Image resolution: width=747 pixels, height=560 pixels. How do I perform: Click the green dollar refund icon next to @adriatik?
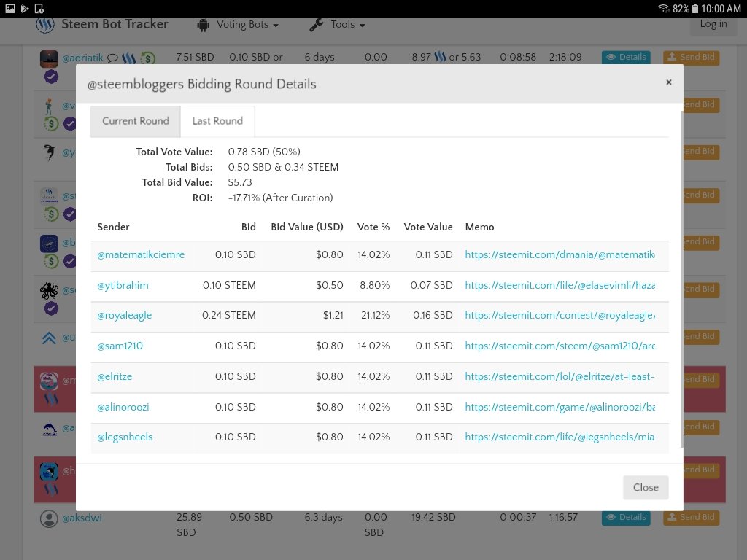pyautogui.click(x=147, y=58)
